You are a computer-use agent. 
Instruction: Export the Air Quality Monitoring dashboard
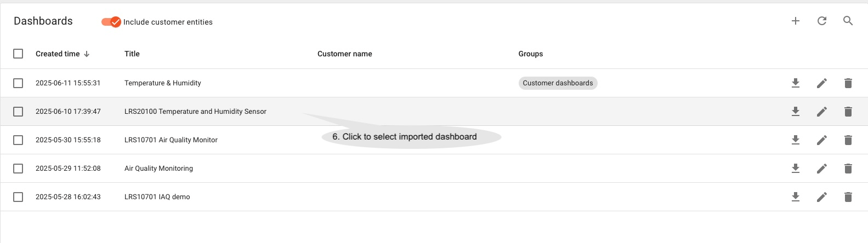point(795,169)
